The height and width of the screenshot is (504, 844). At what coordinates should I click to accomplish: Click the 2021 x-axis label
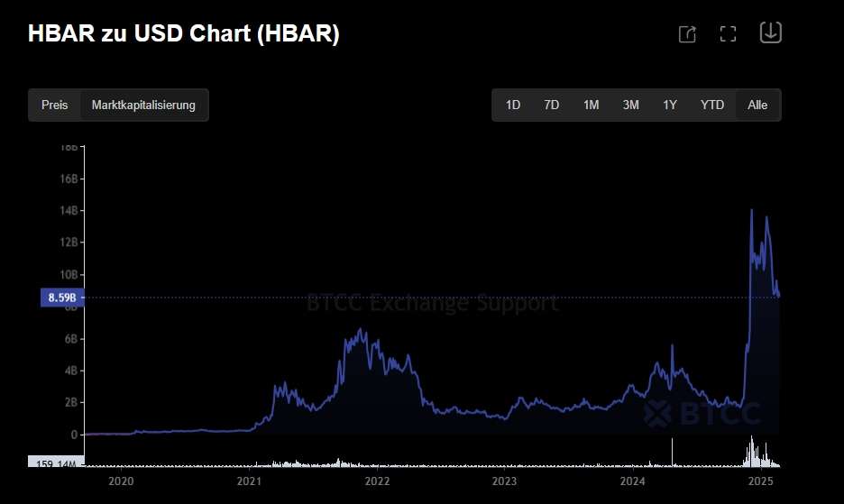[249, 481]
